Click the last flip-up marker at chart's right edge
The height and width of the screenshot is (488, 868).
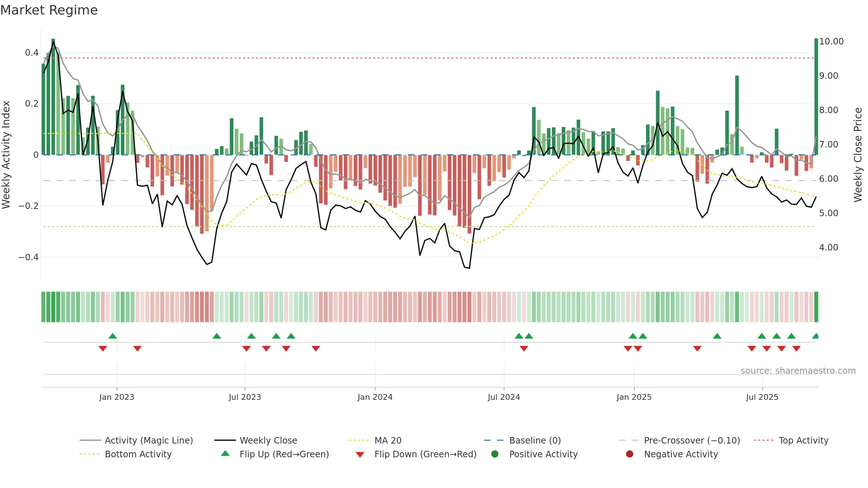[x=815, y=336]
